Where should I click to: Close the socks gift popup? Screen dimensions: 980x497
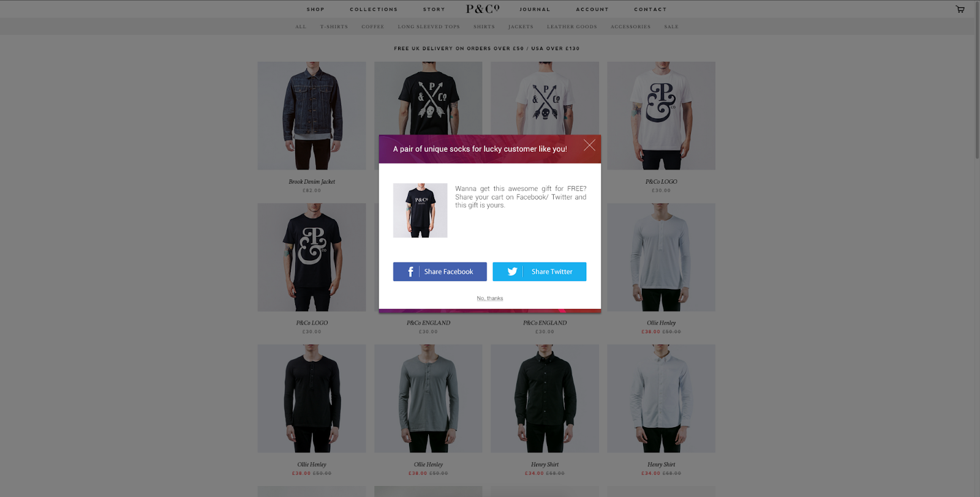tap(589, 145)
